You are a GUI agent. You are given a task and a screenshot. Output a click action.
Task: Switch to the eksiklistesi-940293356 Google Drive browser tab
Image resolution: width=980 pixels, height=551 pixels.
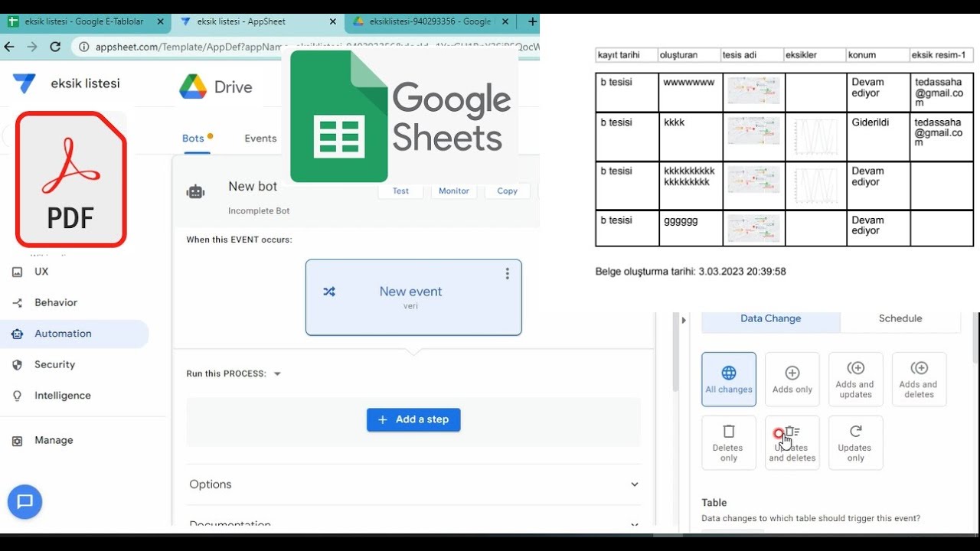point(431,22)
